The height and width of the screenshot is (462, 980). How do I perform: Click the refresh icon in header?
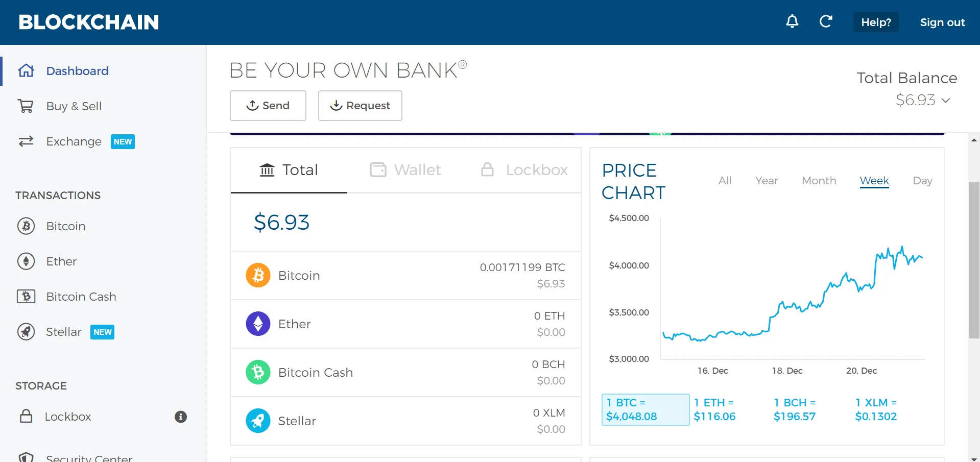826,21
